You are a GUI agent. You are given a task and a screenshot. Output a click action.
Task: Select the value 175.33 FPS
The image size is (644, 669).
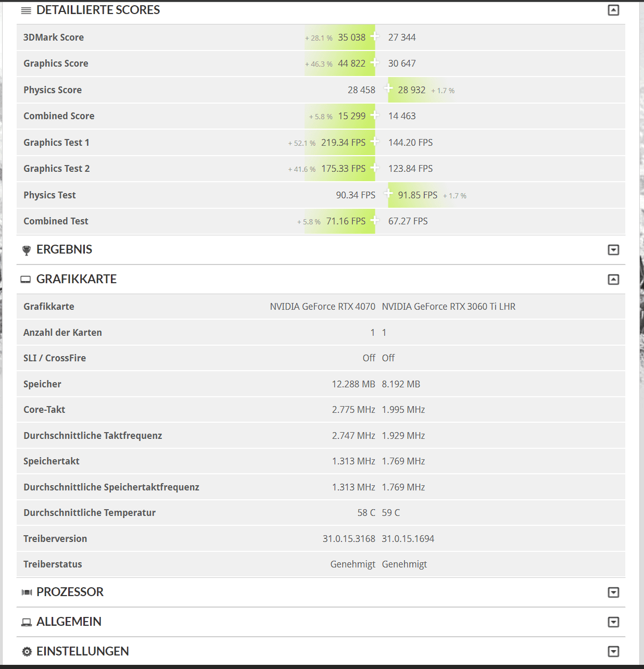pyautogui.click(x=344, y=169)
